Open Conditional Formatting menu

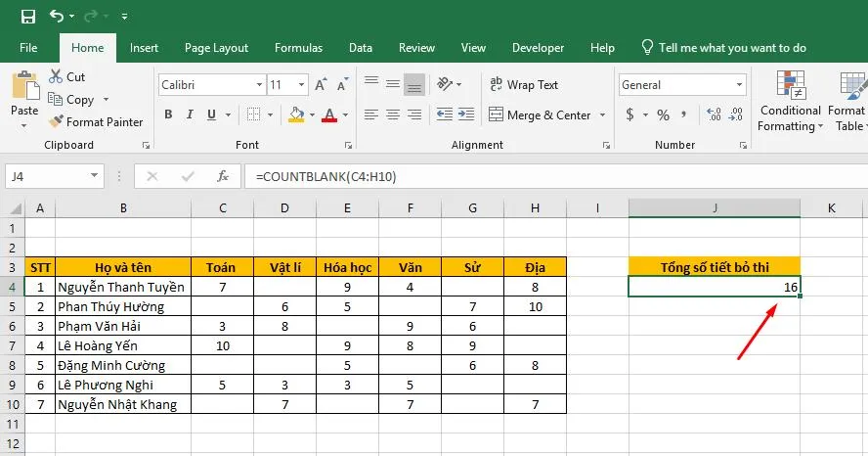pos(790,102)
